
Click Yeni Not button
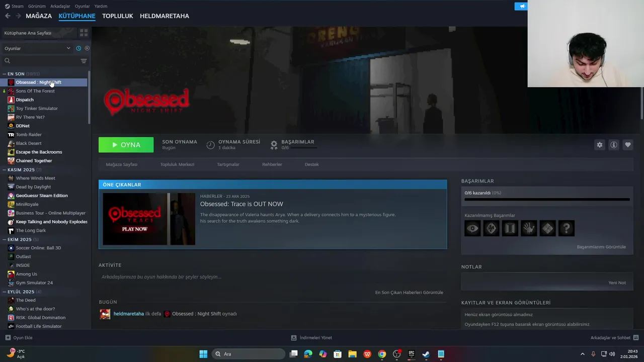pos(617,283)
